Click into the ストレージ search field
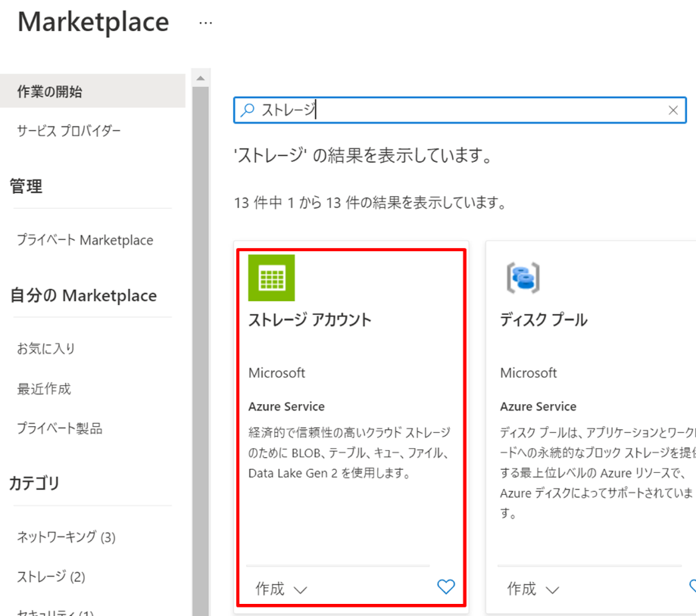Image resolution: width=696 pixels, height=616 pixels. [460, 110]
